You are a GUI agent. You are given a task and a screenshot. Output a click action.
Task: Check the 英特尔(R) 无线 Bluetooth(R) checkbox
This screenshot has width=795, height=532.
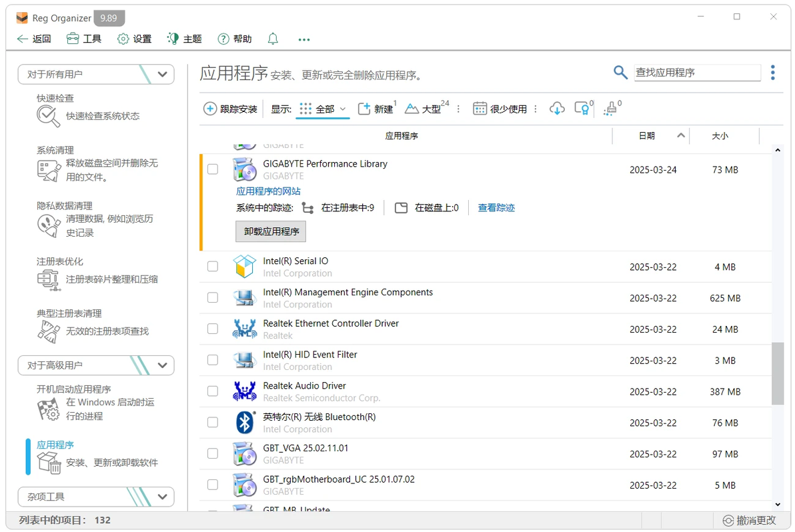(213, 423)
